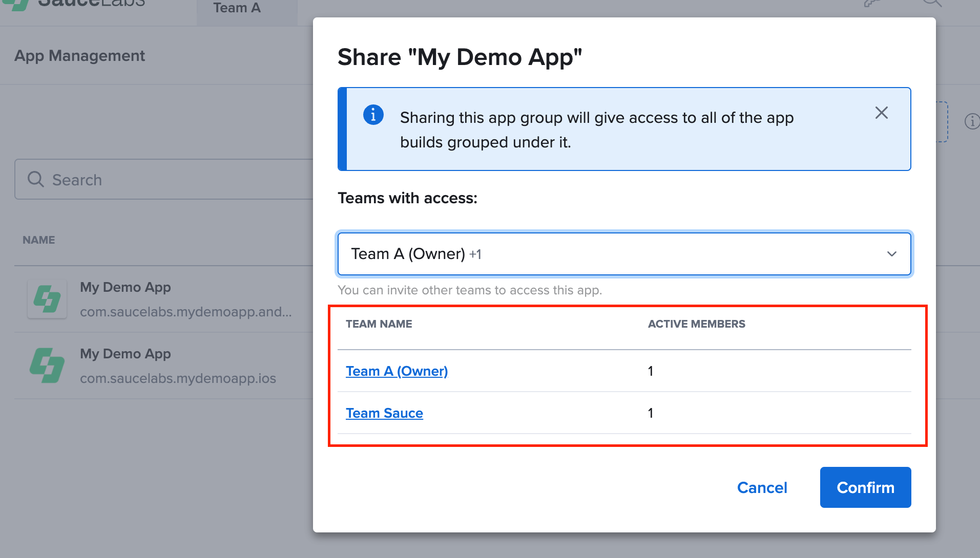The width and height of the screenshot is (980, 558).
Task: Sort by the ACTIVE MEMBERS column header
Action: pos(696,324)
